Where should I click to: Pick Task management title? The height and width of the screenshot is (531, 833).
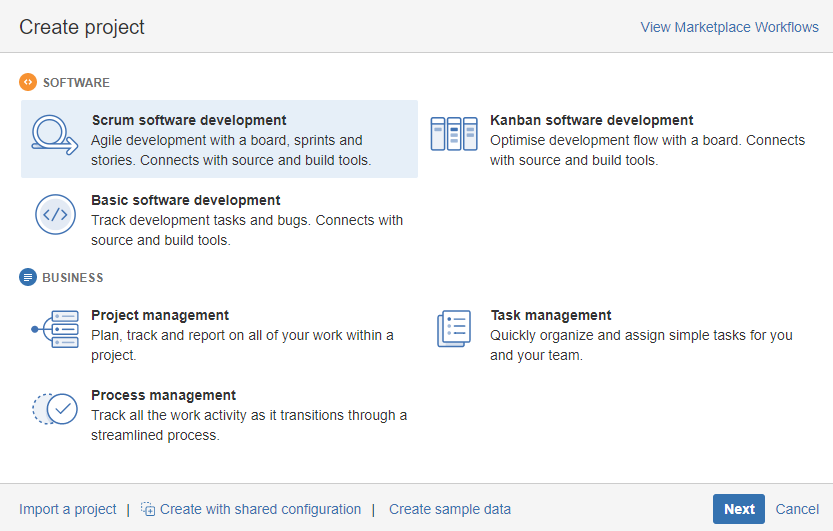[551, 315]
